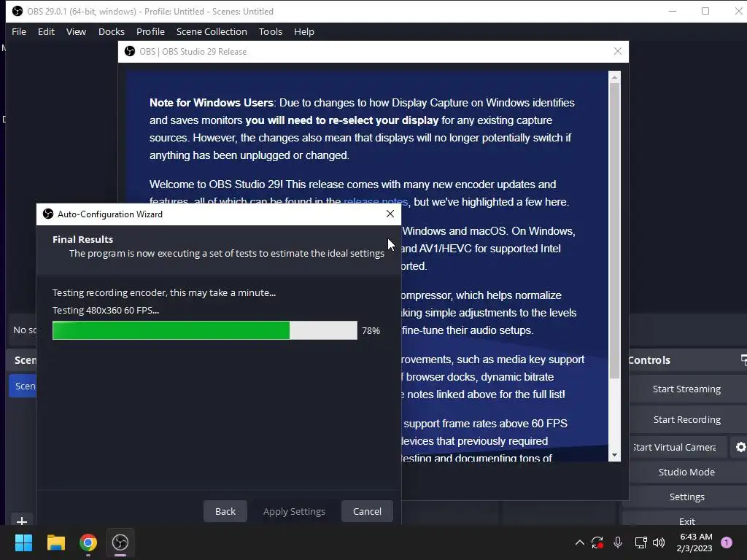Open Google Chrome from taskbar

(x=88, y=542)
